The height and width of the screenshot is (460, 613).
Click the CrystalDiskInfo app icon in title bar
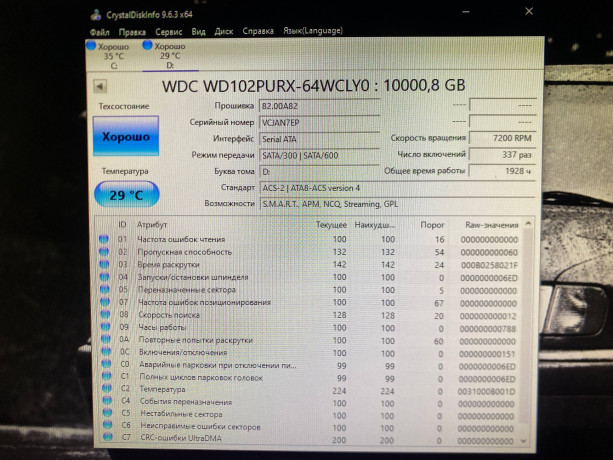point(96,15)
